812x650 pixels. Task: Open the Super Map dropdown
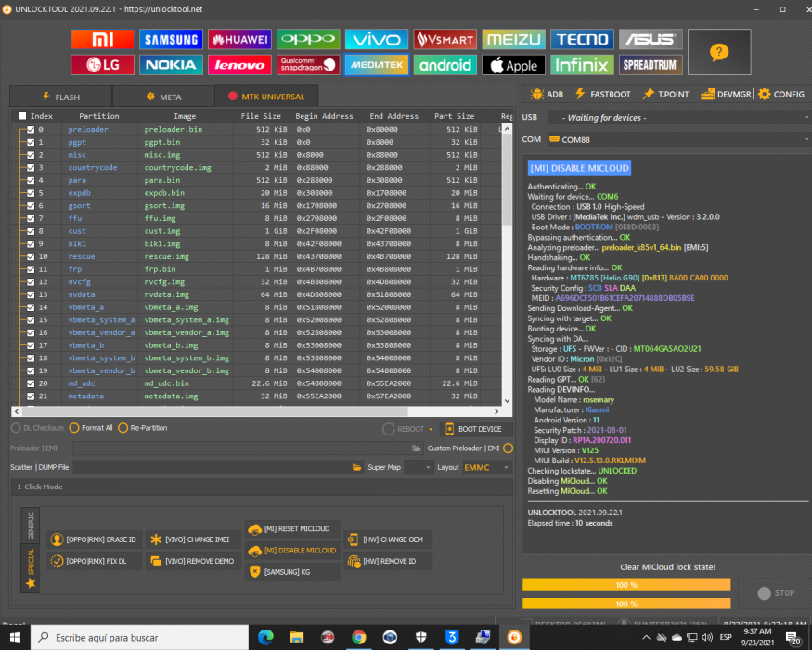click(419, 468)
